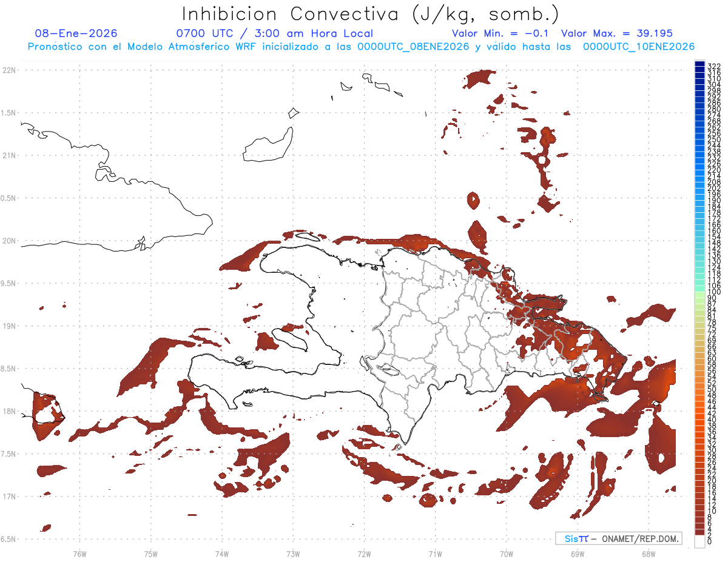This screenshot has width=728, height=562.
Task: Click the "202" colorbar label
Action: click(x=713, y=188)
